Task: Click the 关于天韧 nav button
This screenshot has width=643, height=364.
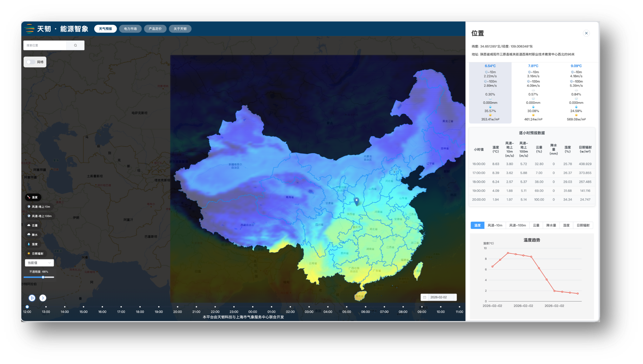Action: (180, 29)
